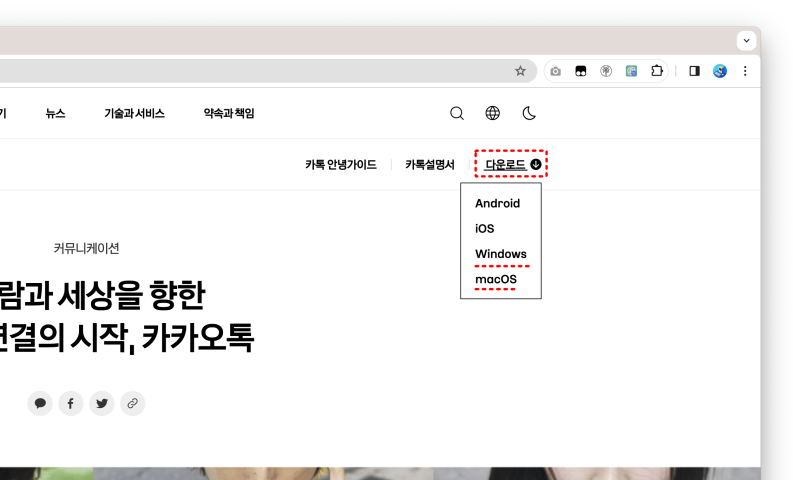
Task: Share on Twitter bird icon
Action: pos(102,403)
